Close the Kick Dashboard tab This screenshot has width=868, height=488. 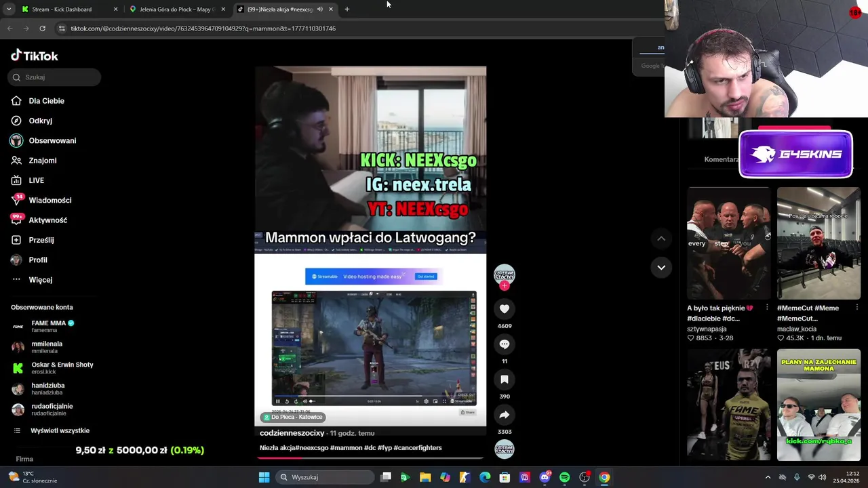pos(115,9)
